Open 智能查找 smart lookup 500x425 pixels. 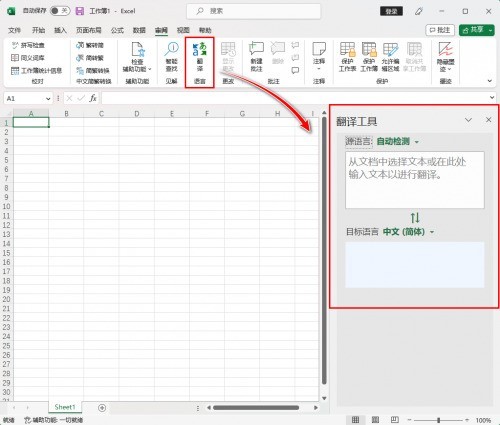point(172,57)
